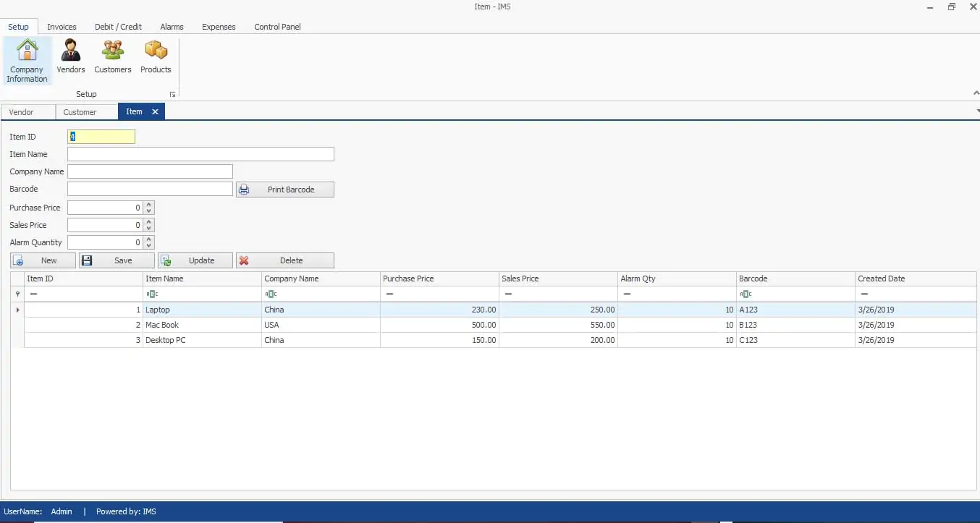This screenshot has width=980, height=523.
Task: Decrease the Sales Price spinner value
Action: point(148,228)
